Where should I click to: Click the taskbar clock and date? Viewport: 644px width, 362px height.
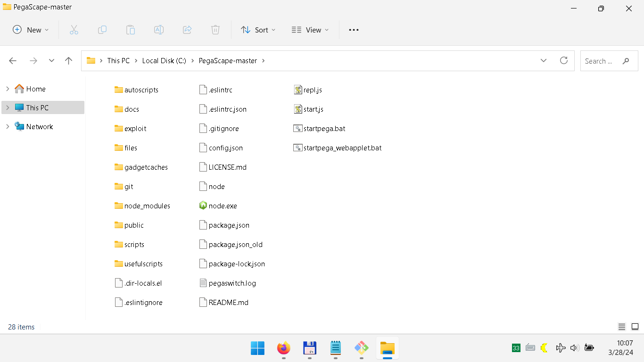pyautogui.click(x=620, y=348)
